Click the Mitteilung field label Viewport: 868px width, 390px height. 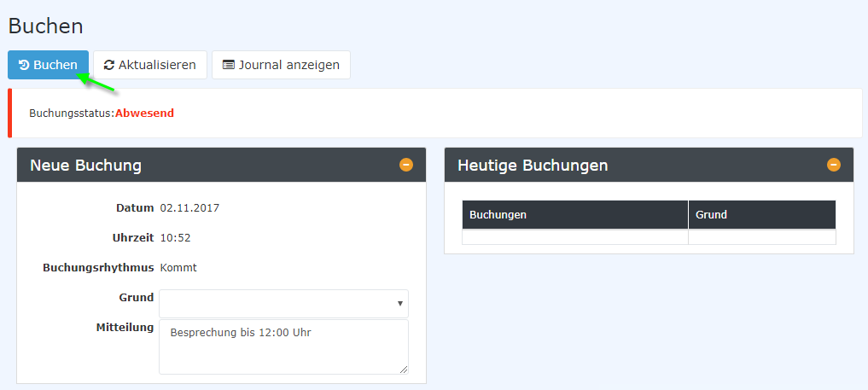pos(125,327)
